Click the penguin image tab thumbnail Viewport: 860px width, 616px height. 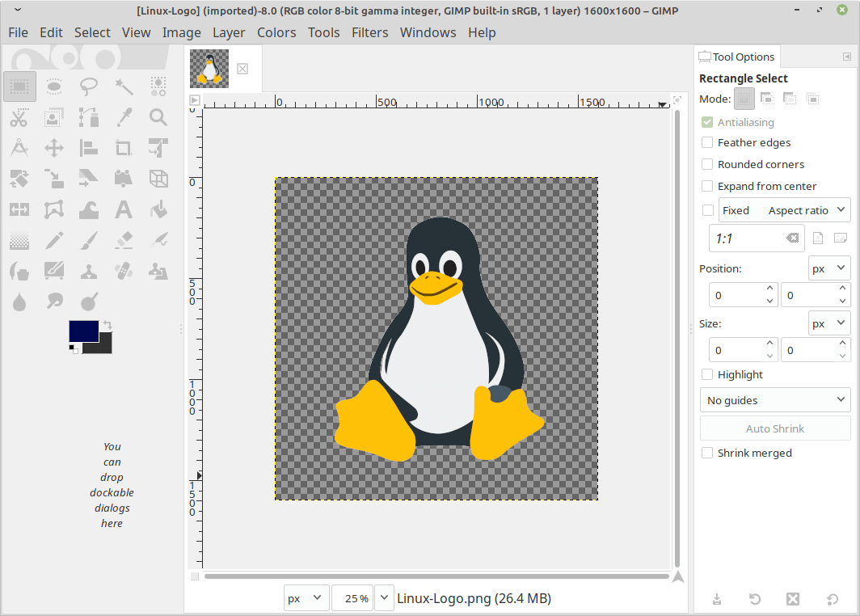point(209,68)
